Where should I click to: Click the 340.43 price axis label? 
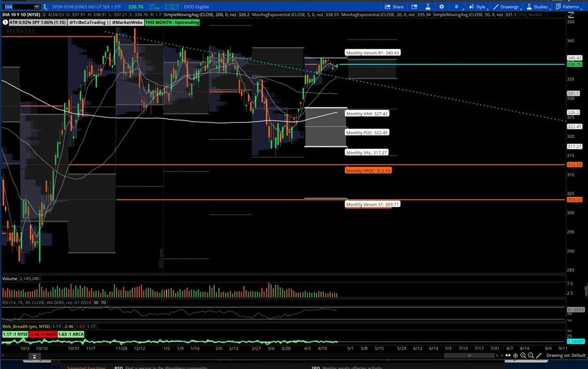coord(574,58)
